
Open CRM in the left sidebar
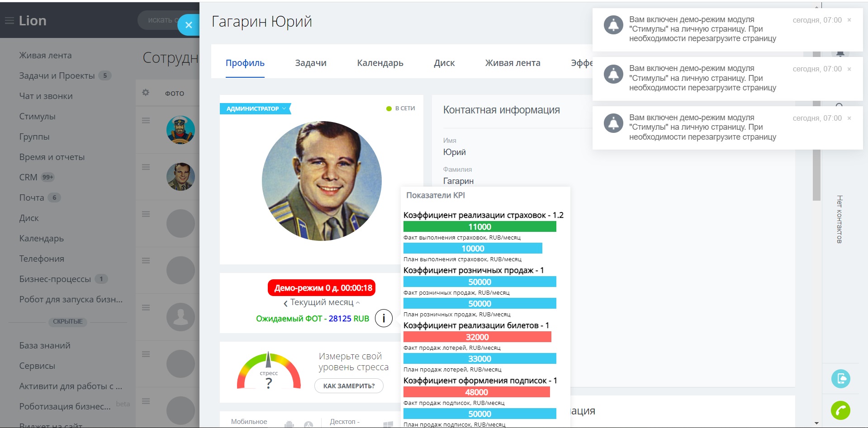(28, 177)
